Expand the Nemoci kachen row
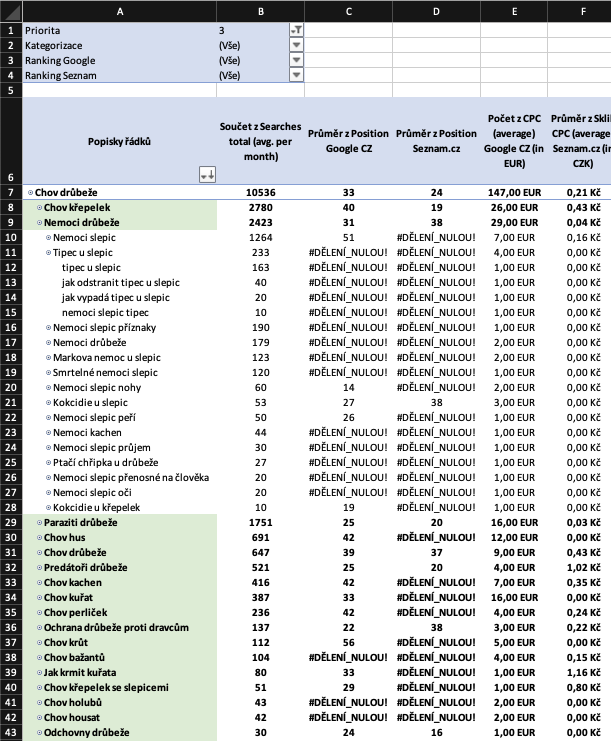Image resolution: width=611 pixels, height=741 pixels. [x=48, y=432]
